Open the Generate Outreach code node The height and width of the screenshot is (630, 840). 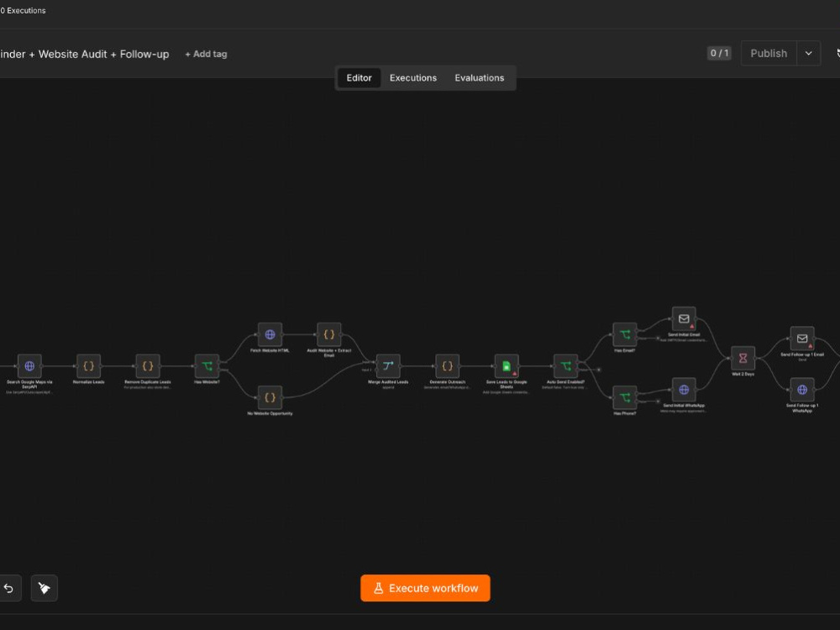[x=448, y=366]
